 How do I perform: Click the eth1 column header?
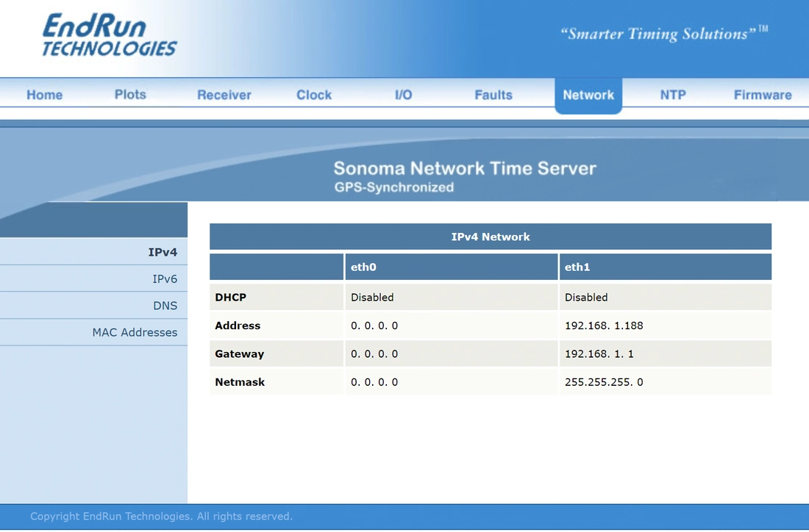(x=665, y=267)
